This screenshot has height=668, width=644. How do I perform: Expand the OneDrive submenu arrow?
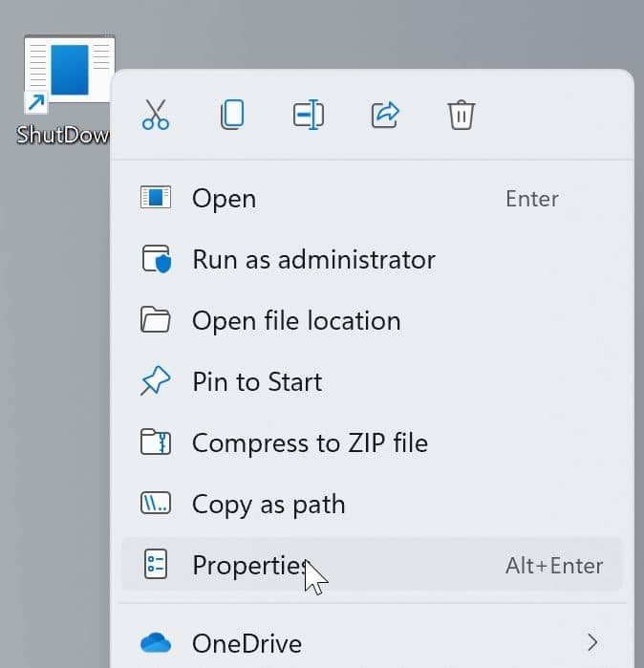click(x=592, y=642)
